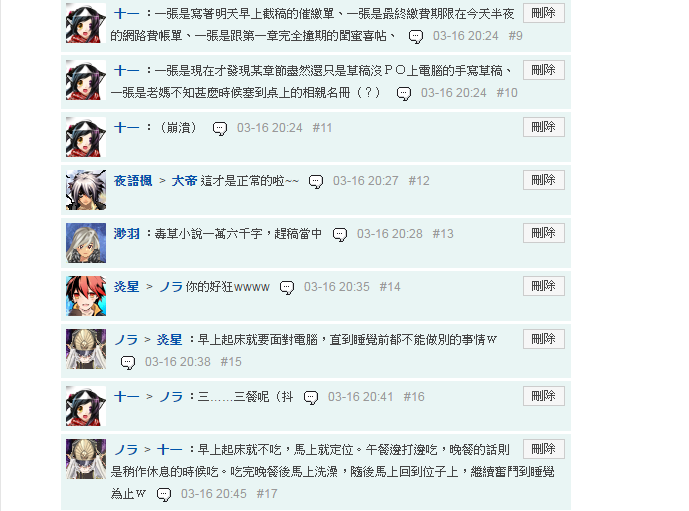
Task: Click reply bubble icon on comment #11
Action: [219, 128]
